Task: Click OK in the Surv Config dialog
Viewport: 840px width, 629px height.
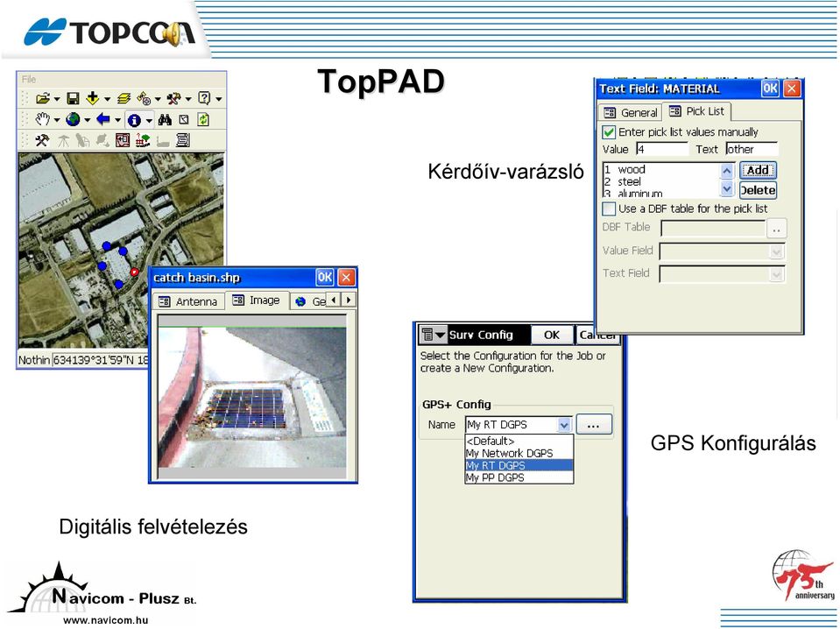Action: click(x=551, y=336)
